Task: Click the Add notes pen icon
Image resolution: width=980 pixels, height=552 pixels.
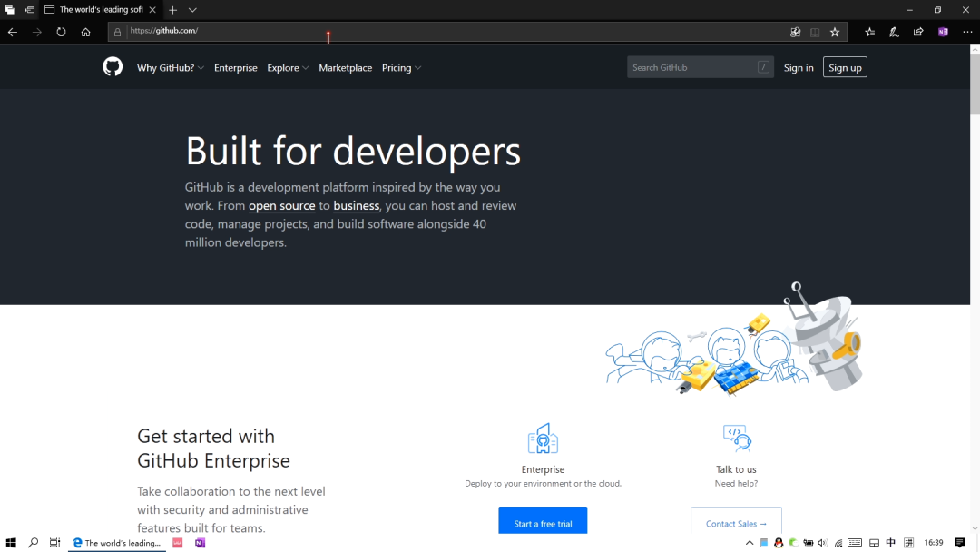Action: tap(894, 32)
